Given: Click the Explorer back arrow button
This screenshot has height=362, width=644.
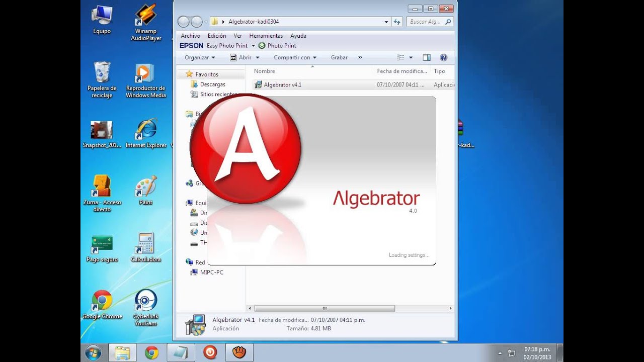Looking at the screenshot, I should click(184, 22).
